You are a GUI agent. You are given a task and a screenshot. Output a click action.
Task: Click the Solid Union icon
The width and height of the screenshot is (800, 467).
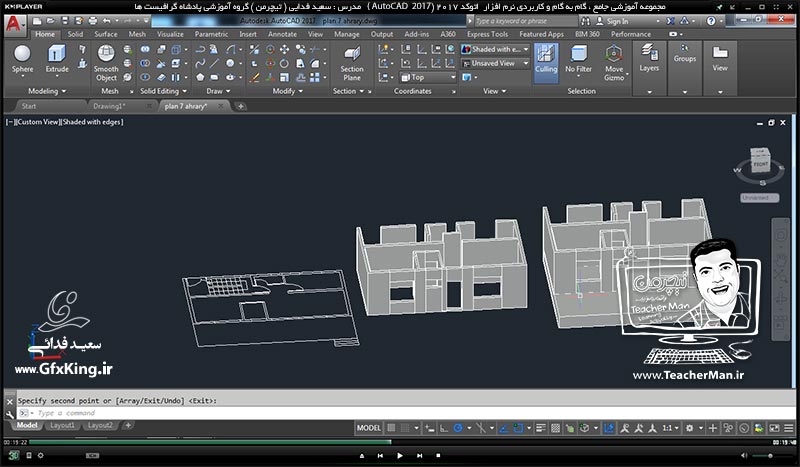145,50
